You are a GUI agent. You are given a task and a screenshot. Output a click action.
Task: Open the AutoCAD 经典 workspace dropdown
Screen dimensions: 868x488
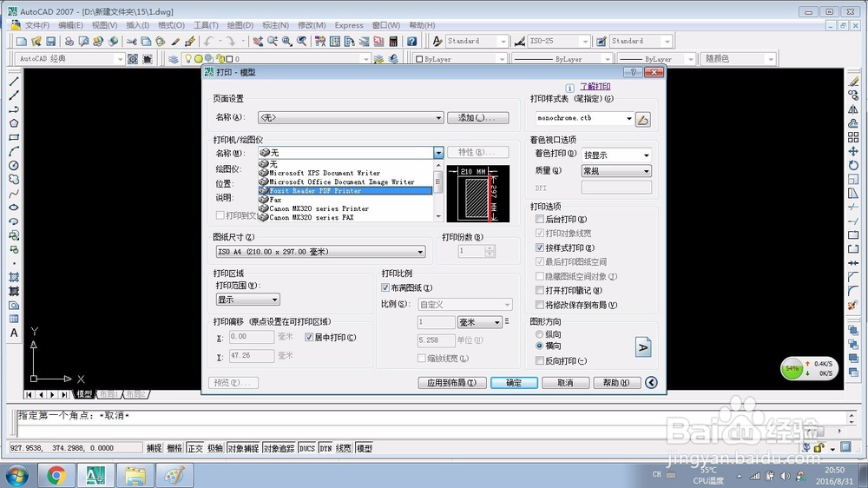pos(69,59)
